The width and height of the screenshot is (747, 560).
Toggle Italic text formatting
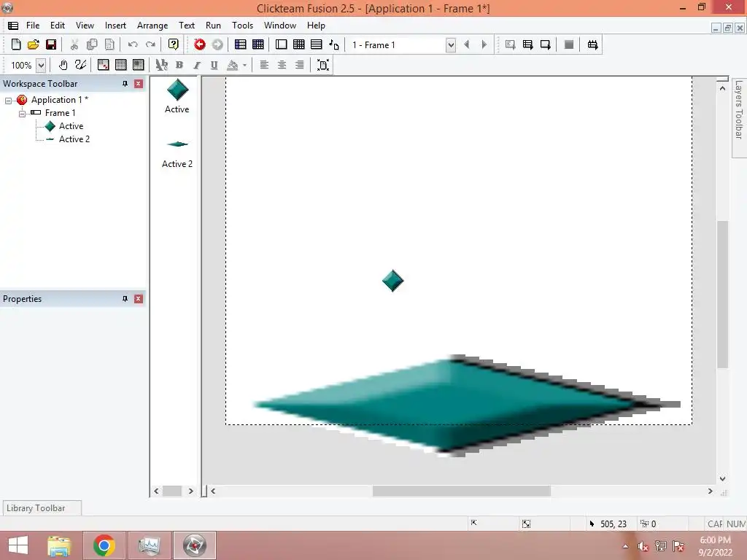(197, 65)
